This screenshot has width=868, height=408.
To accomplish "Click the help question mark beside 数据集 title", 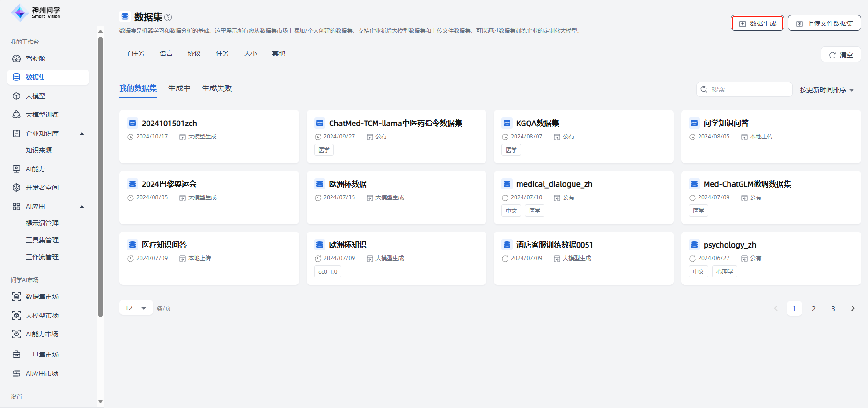I will coord(168,17).
